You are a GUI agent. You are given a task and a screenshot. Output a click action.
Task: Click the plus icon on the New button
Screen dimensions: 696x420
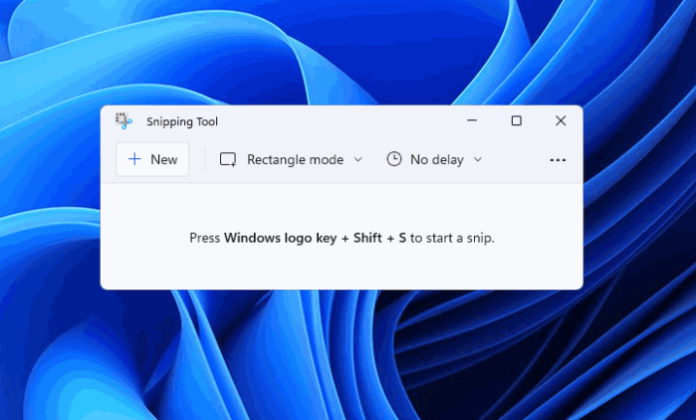tap(135, 159)
